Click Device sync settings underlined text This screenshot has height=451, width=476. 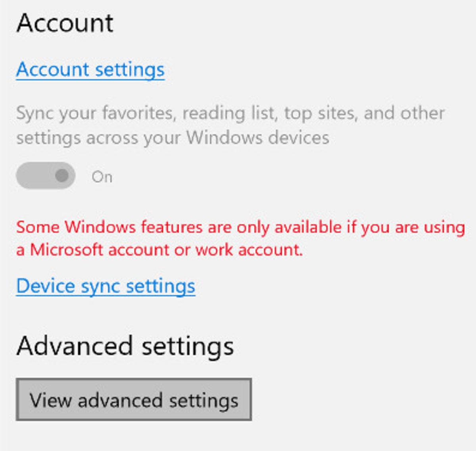105,286
